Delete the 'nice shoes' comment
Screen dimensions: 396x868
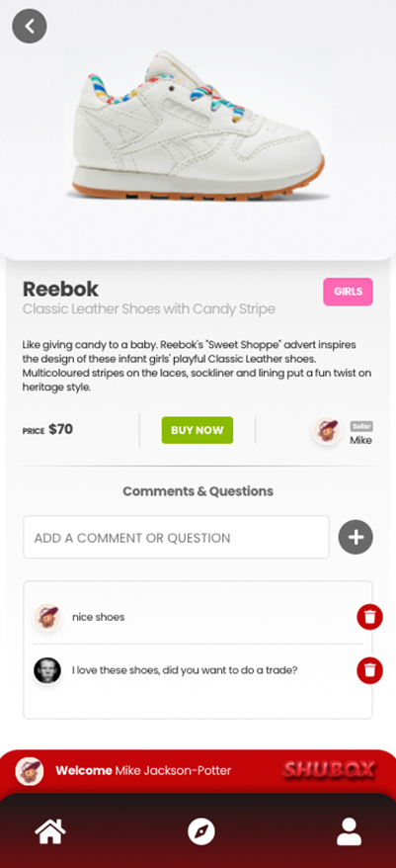(369, 617)
